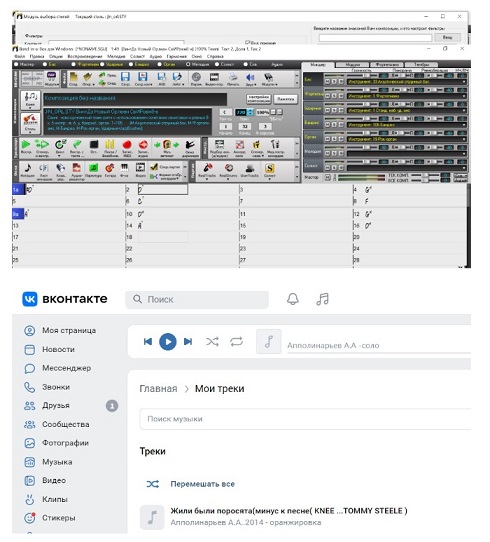The image size is (490, 542).
Task: Select the Organ track radio button
Action: point(159,64)
